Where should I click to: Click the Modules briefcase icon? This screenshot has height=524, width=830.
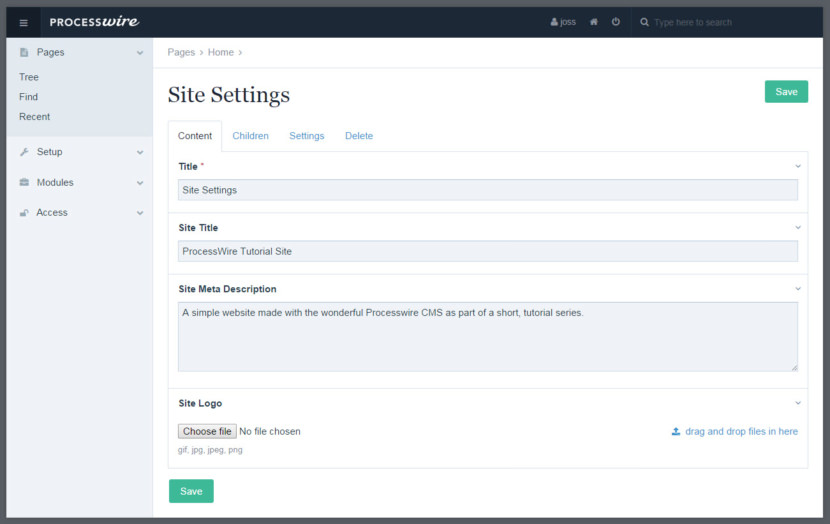(24, 182)
